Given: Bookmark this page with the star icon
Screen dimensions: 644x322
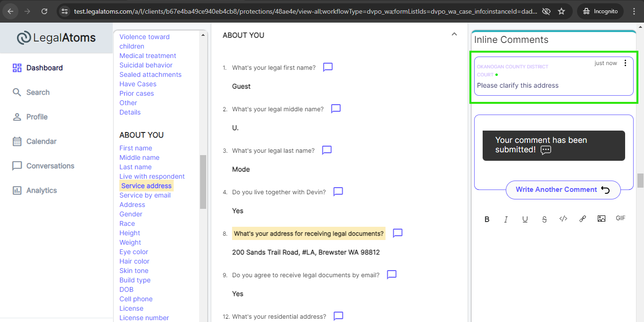Looking at the screenshot, I should point(561,11).
